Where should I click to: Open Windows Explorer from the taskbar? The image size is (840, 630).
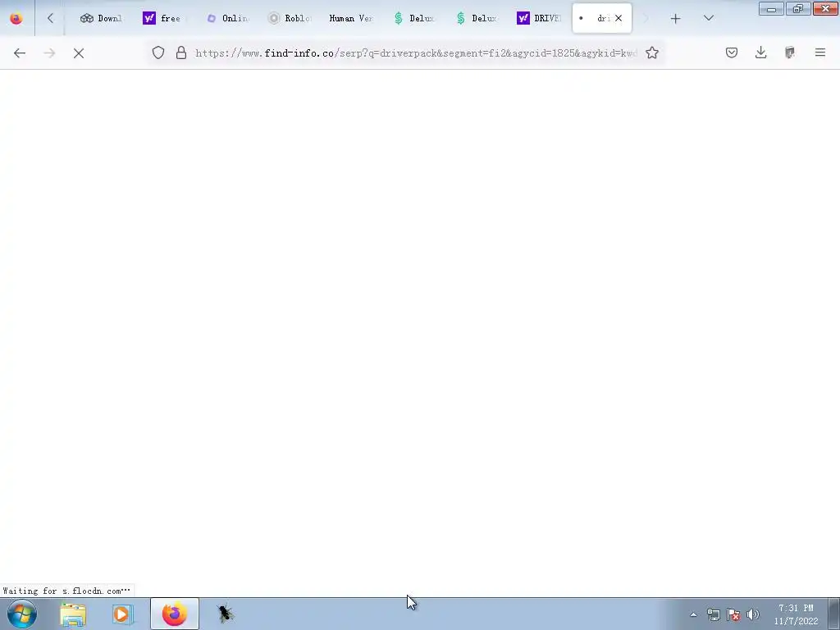[73, 614]
